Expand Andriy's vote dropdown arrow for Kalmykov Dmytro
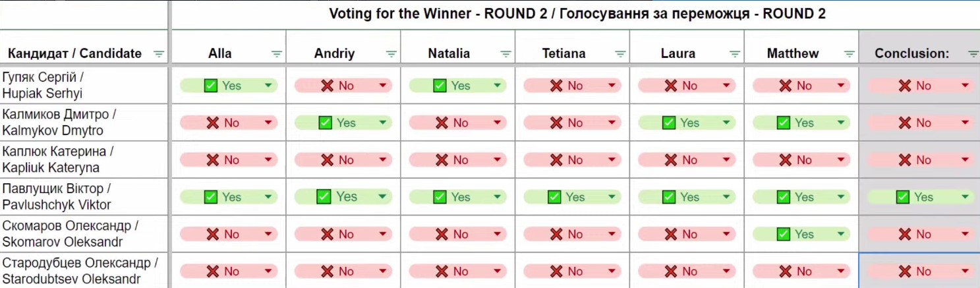980x288 pixels. click(383, 123)
